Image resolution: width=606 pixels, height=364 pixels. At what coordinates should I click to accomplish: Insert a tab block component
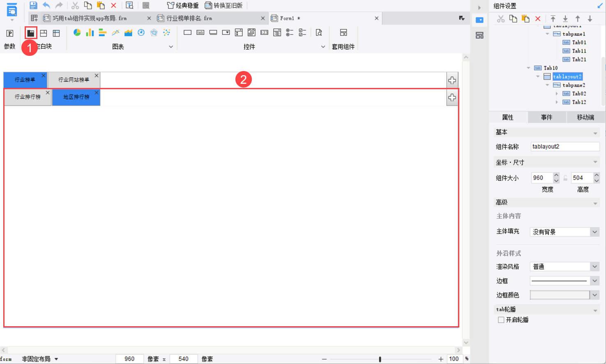click(x=31, y=33)
